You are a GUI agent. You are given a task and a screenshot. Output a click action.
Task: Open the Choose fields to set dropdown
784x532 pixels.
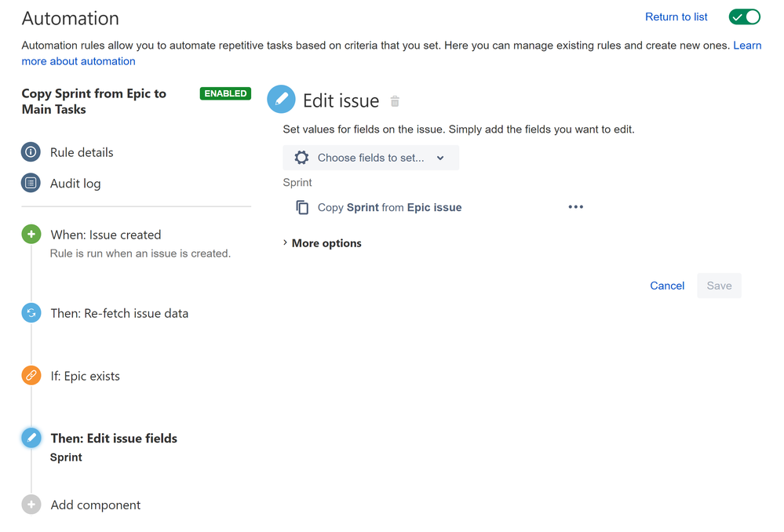[x=371, y=158]
